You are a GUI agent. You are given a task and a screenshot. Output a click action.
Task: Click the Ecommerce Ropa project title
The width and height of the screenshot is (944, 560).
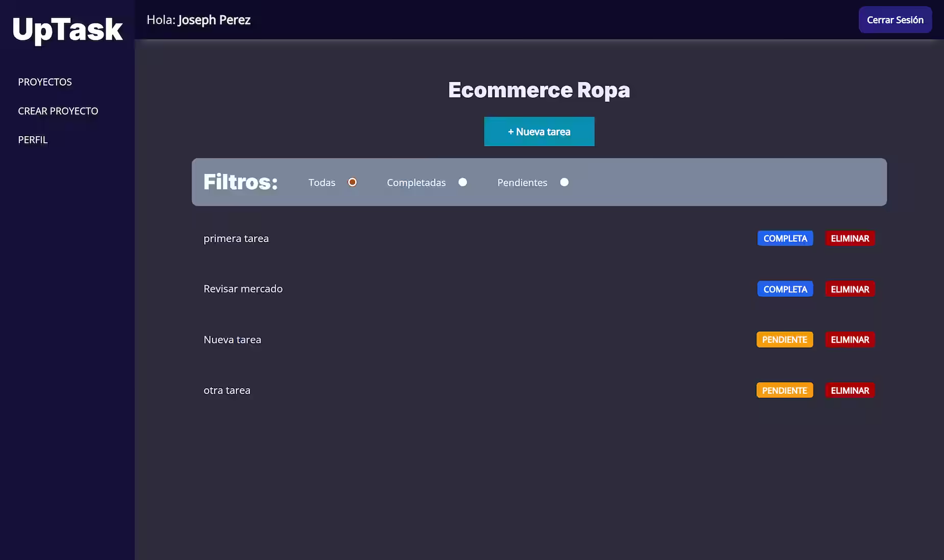coord(539,90)
